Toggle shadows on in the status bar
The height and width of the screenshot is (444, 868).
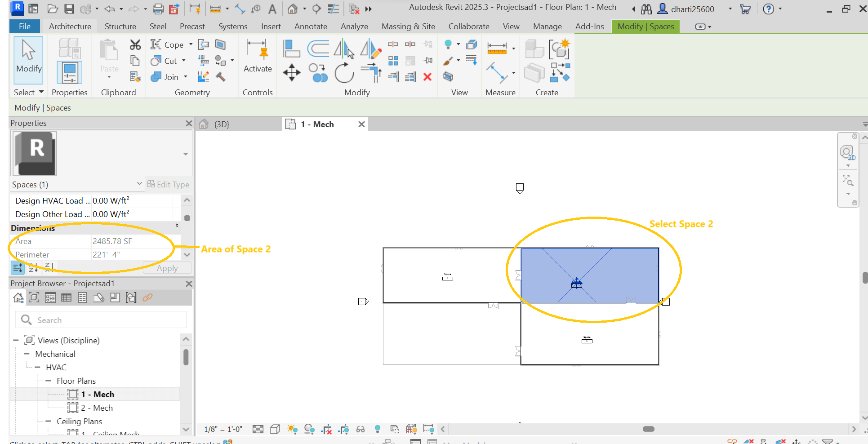point(309,429)
